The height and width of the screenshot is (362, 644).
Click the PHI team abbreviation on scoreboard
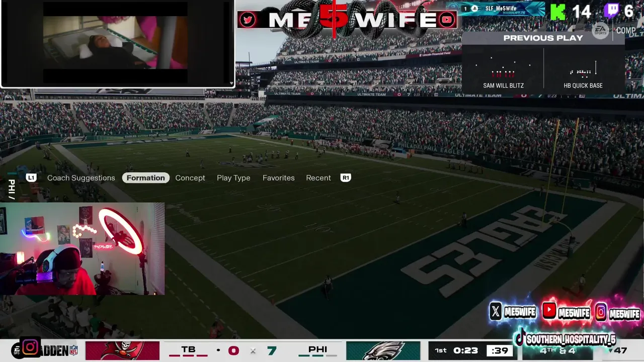click(317, 349)
